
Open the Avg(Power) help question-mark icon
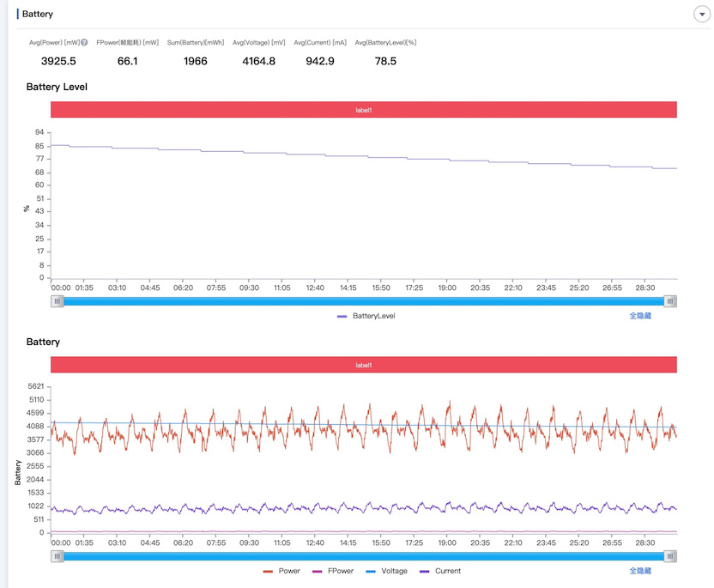[84, 42]
